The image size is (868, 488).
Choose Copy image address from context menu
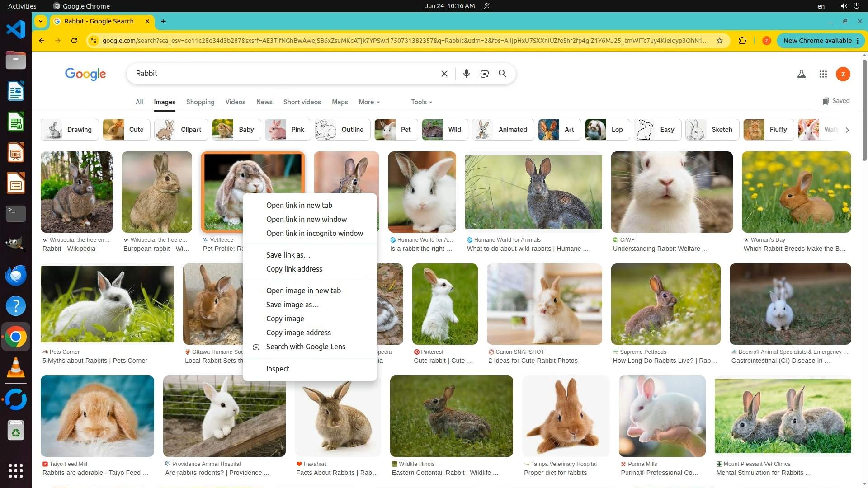point(298,333)
